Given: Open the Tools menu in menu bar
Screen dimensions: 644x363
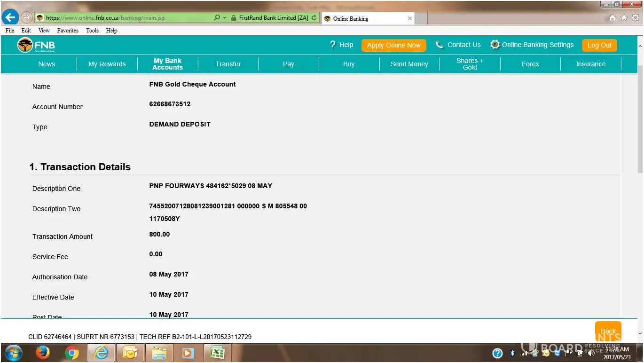Looking at the screenshot, I should point(92,31).
